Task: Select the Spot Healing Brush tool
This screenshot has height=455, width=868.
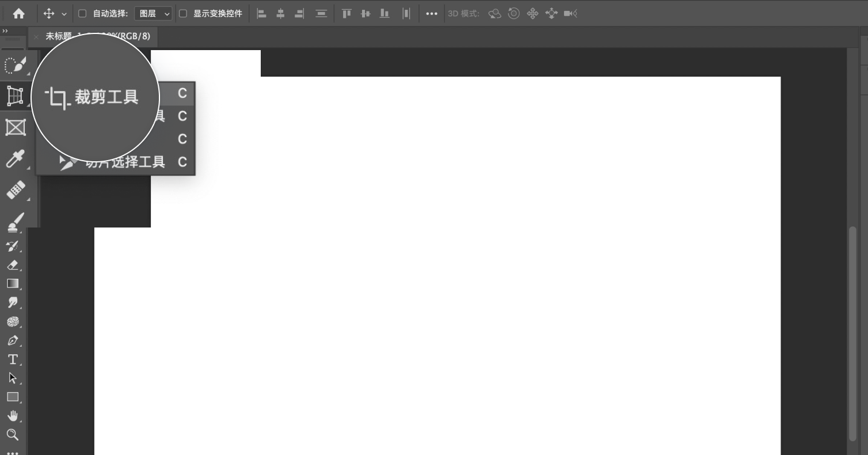Action: [x=15, y=189]
